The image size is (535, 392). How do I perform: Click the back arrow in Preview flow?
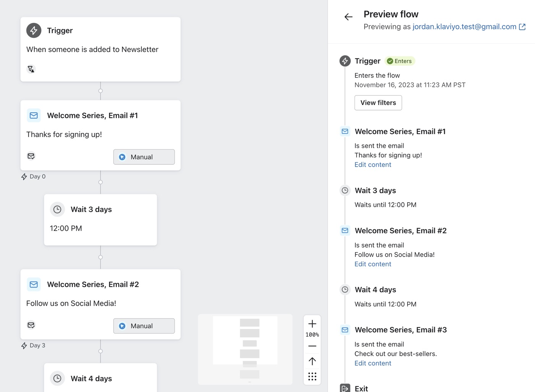pos(348,17)
